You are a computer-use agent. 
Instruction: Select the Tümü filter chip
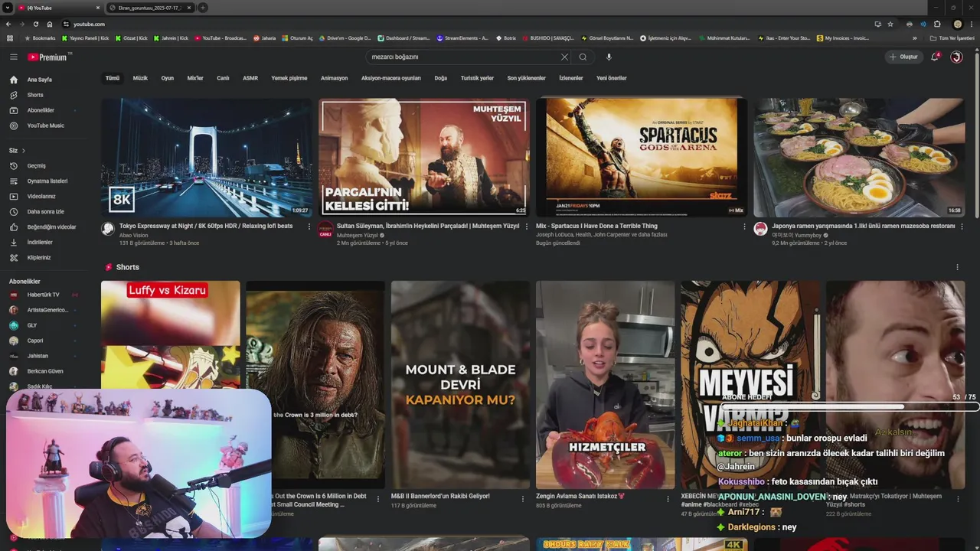click(x=113, y=78)
